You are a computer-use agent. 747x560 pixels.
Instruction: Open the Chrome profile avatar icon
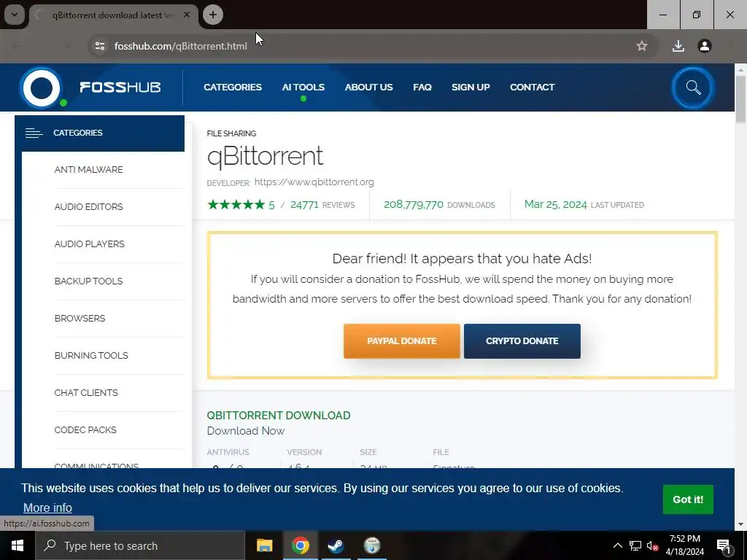point(705,46)
